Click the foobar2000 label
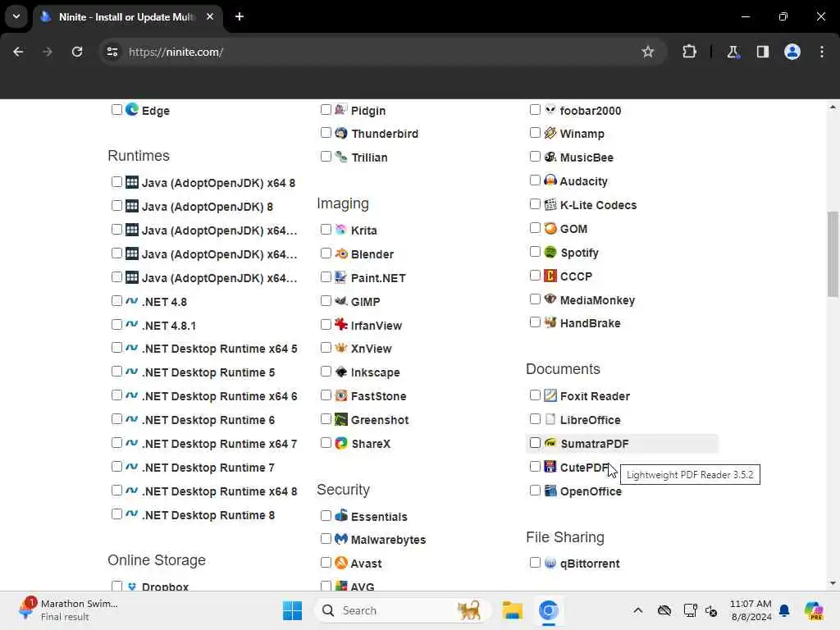The image size is (840, 630). point(591,111)
